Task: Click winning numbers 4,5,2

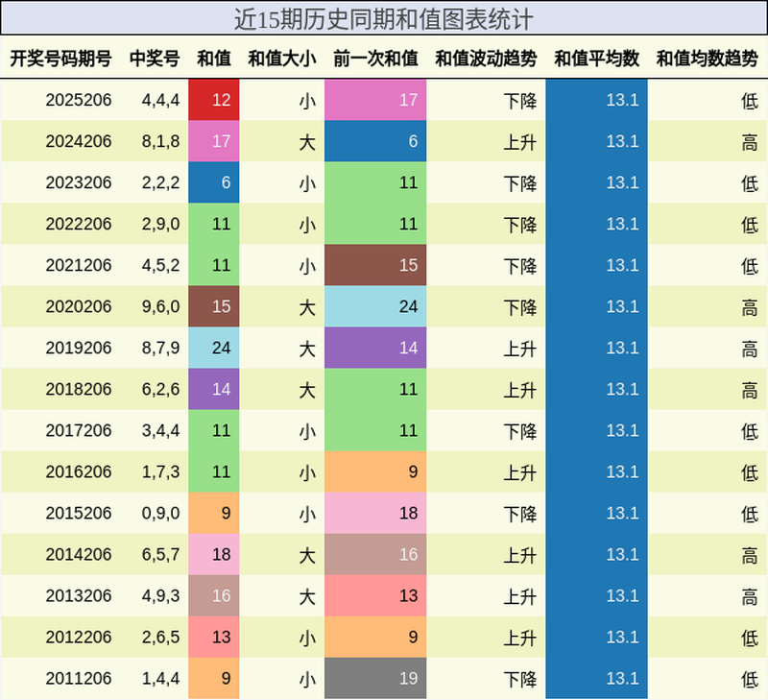Action: (x=160, y=265)
